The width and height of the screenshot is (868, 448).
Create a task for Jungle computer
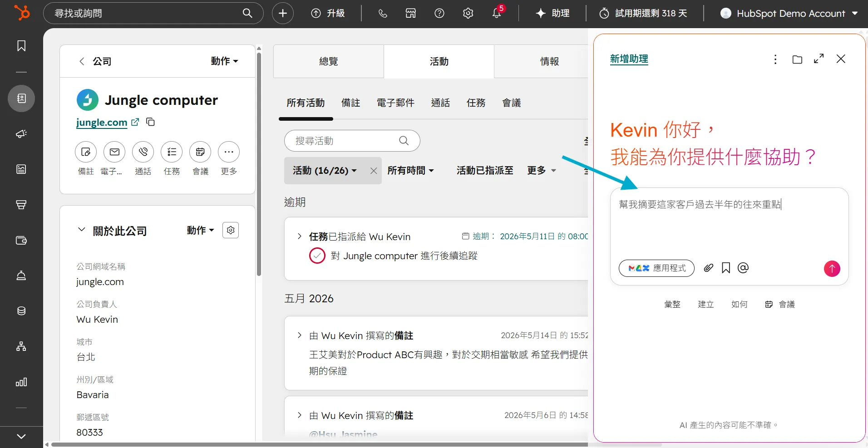tap(172, 152)
